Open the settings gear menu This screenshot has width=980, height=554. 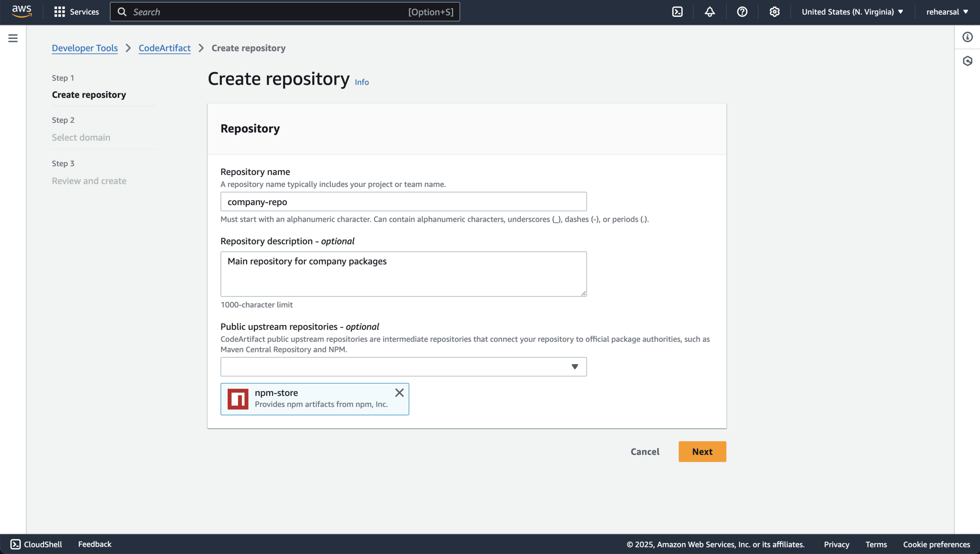pyautogui.click(x=774, y=11)
